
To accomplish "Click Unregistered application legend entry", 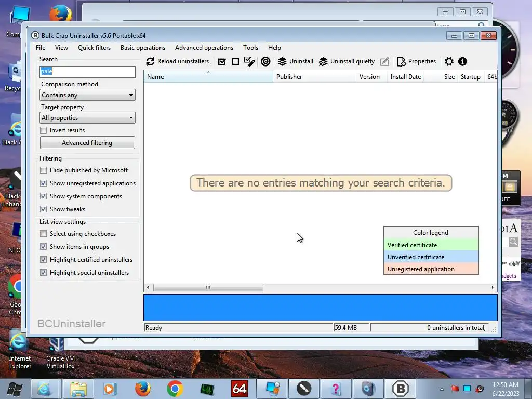I will tap(431, 269).
